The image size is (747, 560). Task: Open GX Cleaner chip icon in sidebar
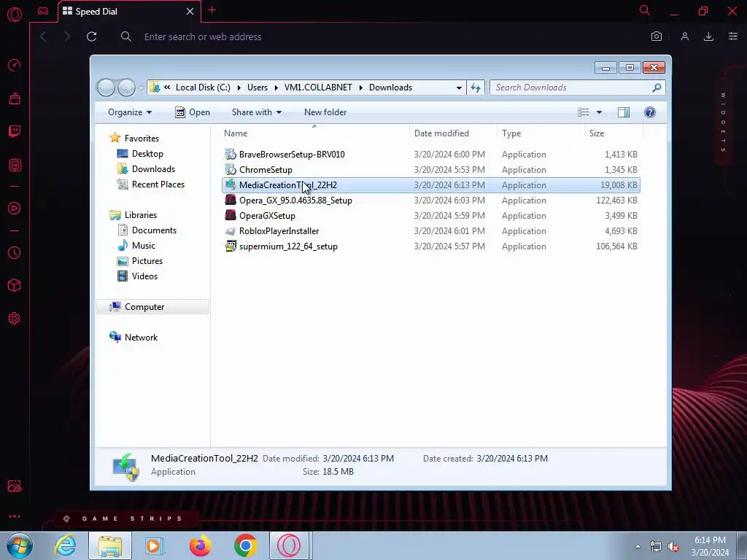pos(15,165)
